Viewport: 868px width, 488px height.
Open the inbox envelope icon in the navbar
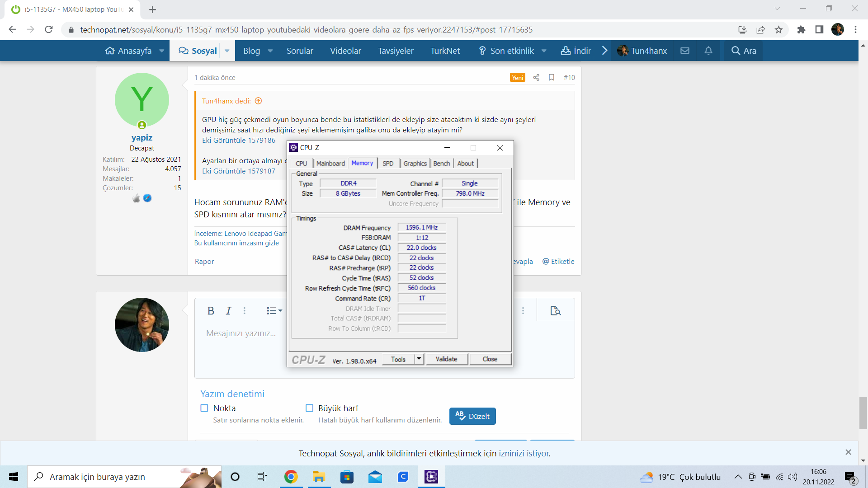[x=685, y=51]
